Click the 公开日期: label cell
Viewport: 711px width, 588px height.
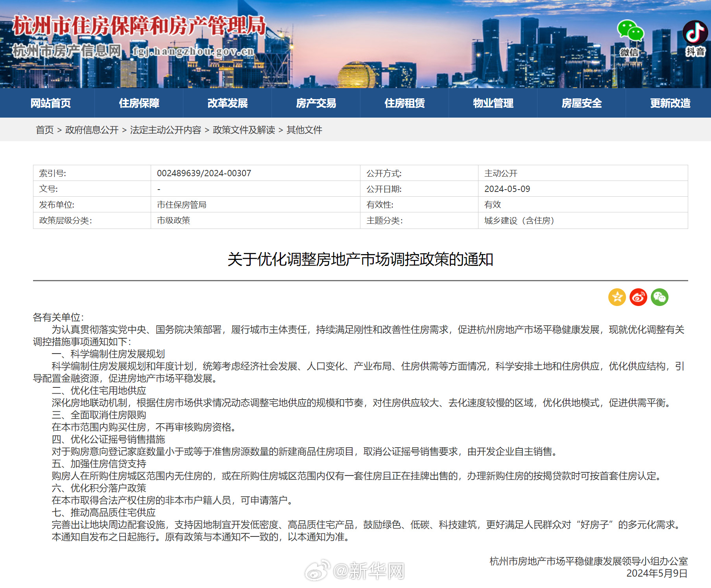419,189
